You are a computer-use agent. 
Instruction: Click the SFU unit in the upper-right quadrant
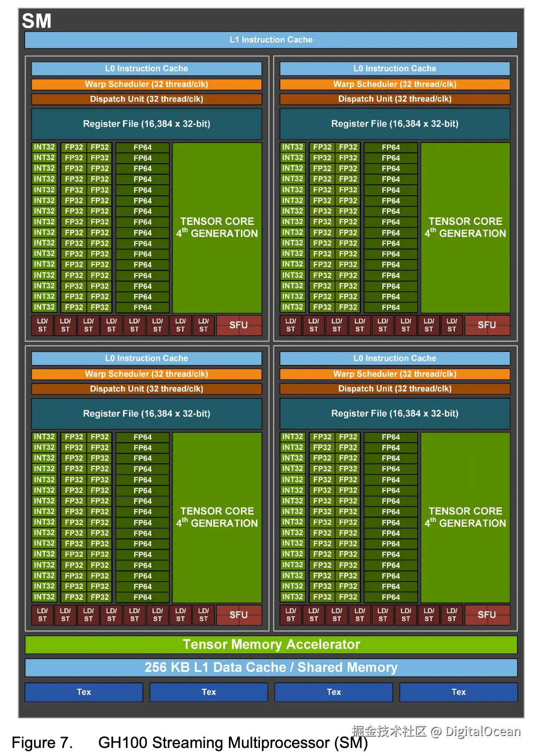[x=486, y=325]
